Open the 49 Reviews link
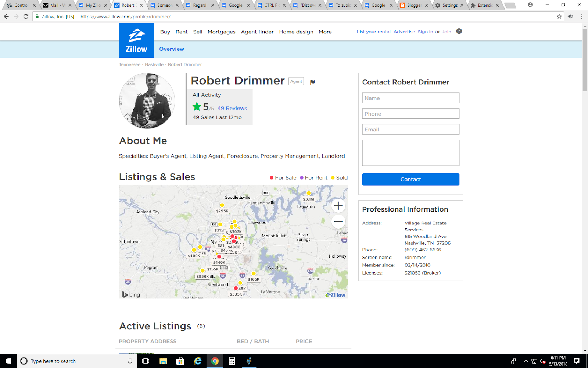This screenshot has height=368, width=588. (232, 108)
